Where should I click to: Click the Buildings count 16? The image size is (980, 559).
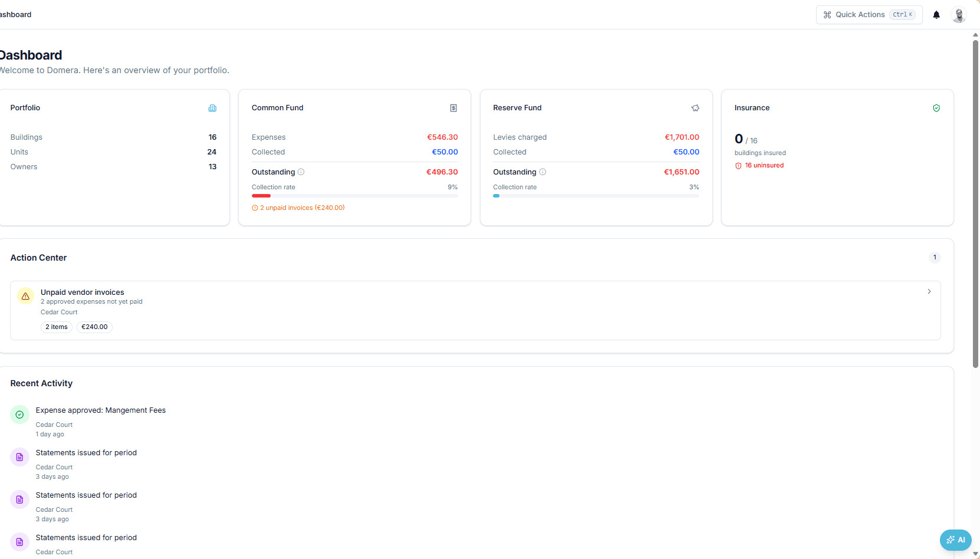pos(212,137)
